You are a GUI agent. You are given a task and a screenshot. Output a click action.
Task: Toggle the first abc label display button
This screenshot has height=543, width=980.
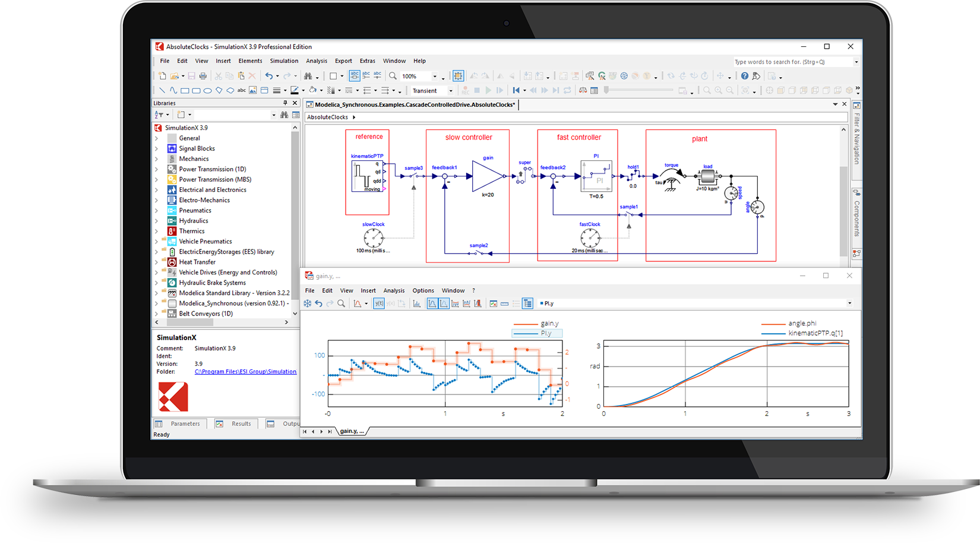pyautogui.click(x=355, y=75)
